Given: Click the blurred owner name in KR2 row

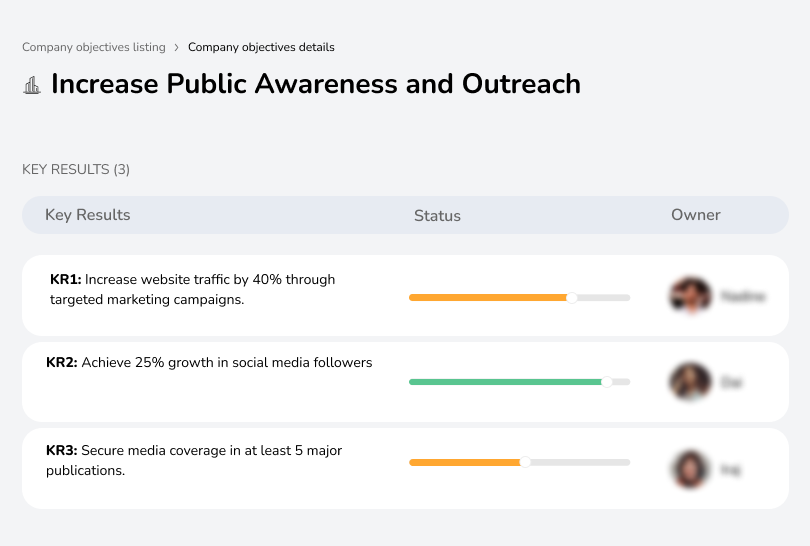Looking at the screenshot, I should click(731, 382).
